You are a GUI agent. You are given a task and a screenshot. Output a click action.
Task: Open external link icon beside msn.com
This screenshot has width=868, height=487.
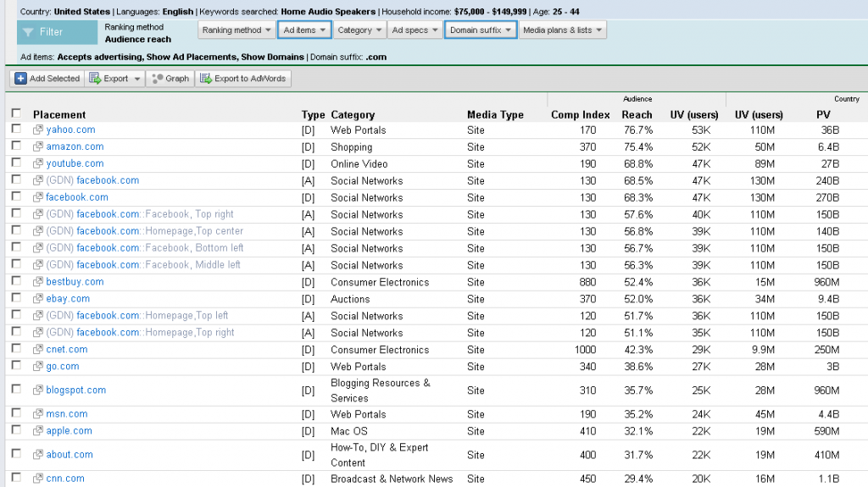pyautogui.click(x=37, y=413)
